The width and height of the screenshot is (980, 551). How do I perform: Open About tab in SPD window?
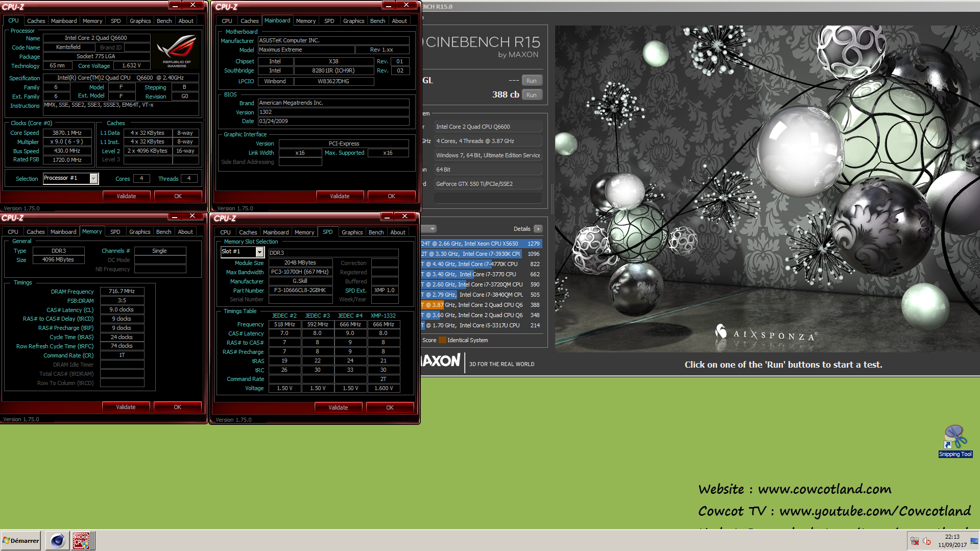[x=398, y=232]
